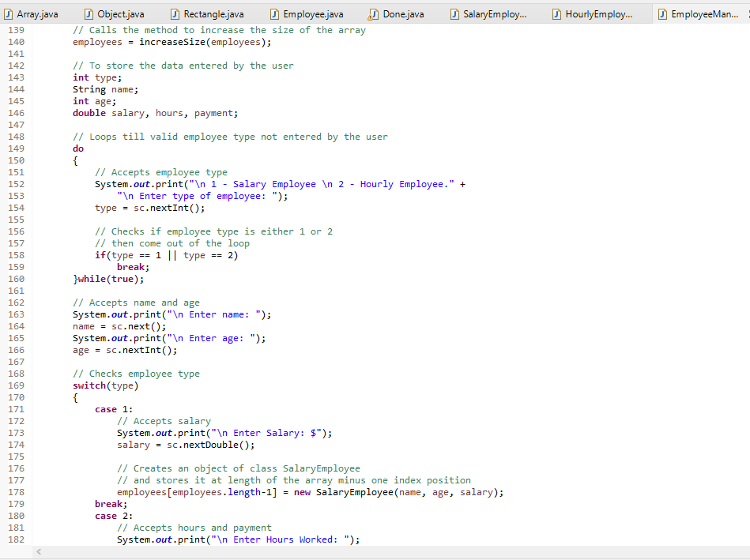The width and height of the screenshot is (750, 560).
Task: Place cursor on 'increaseSize(employees);'
Action: coord(205,42)
